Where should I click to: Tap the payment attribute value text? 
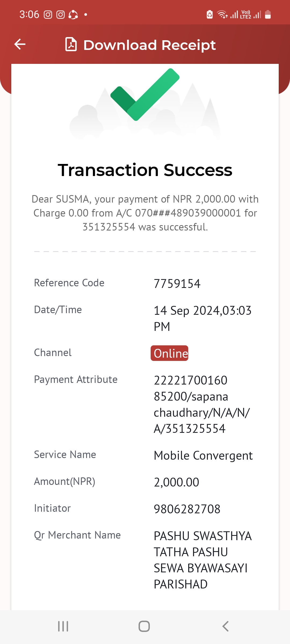coord(202,404)
